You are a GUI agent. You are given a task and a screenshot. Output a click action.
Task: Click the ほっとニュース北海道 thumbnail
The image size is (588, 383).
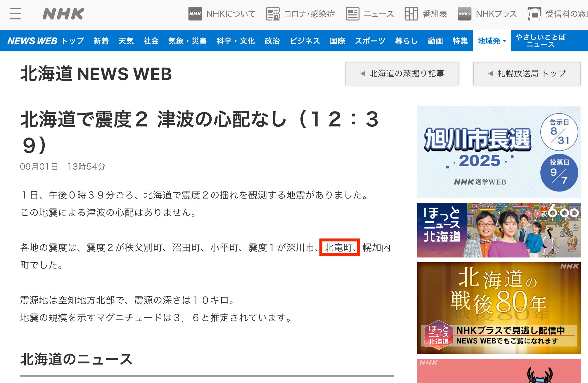498,231
